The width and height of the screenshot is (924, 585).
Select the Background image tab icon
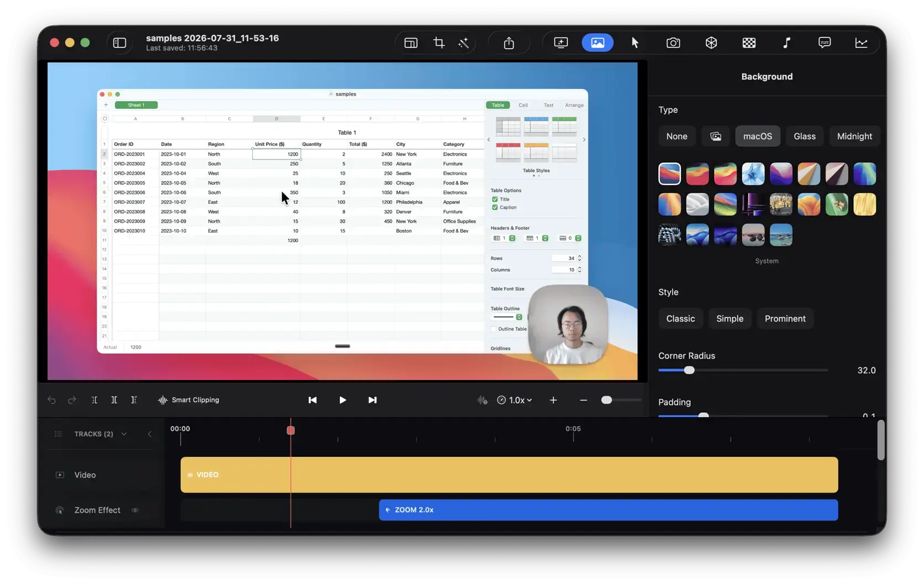597,43
